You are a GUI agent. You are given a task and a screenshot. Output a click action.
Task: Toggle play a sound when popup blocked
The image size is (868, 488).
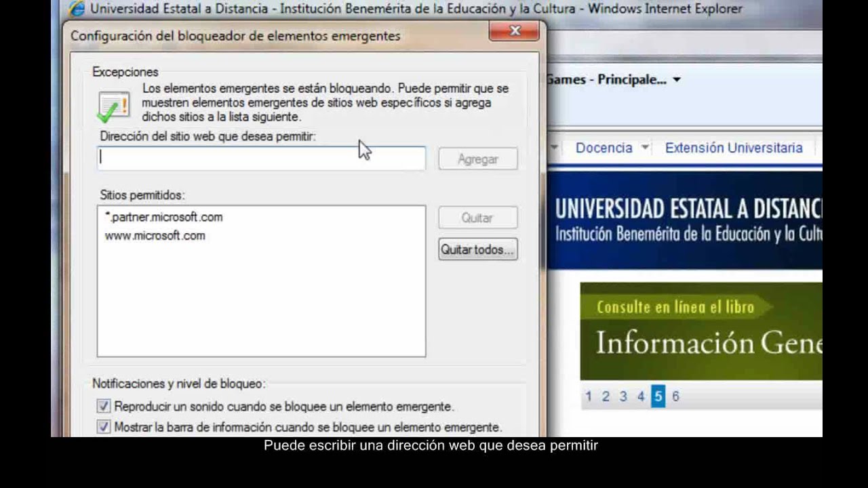click(x=104, y=407)
